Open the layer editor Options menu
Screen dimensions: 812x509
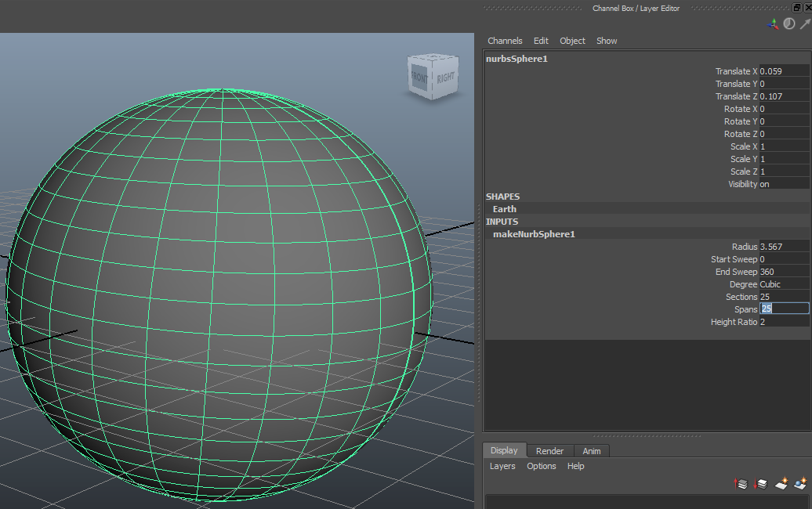coord(541,466)
